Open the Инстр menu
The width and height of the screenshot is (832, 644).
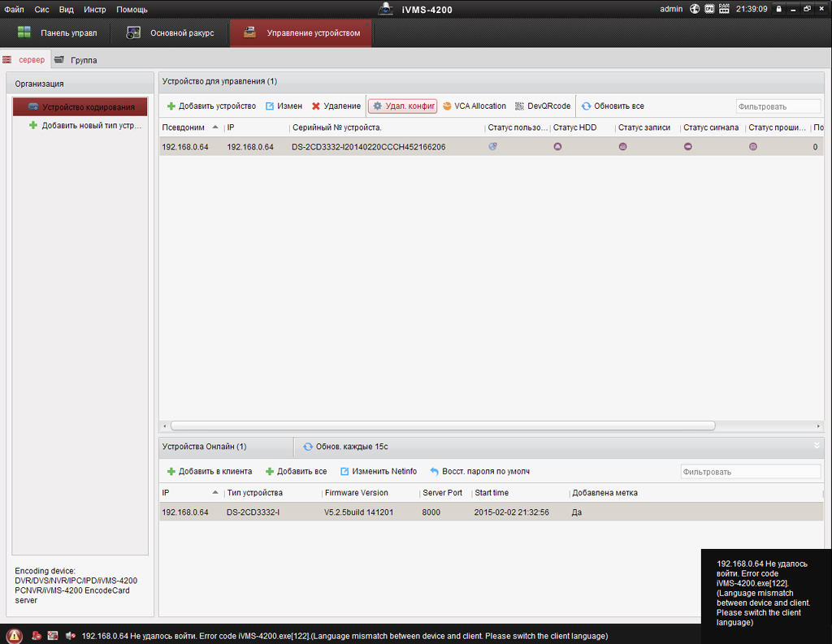94,10
